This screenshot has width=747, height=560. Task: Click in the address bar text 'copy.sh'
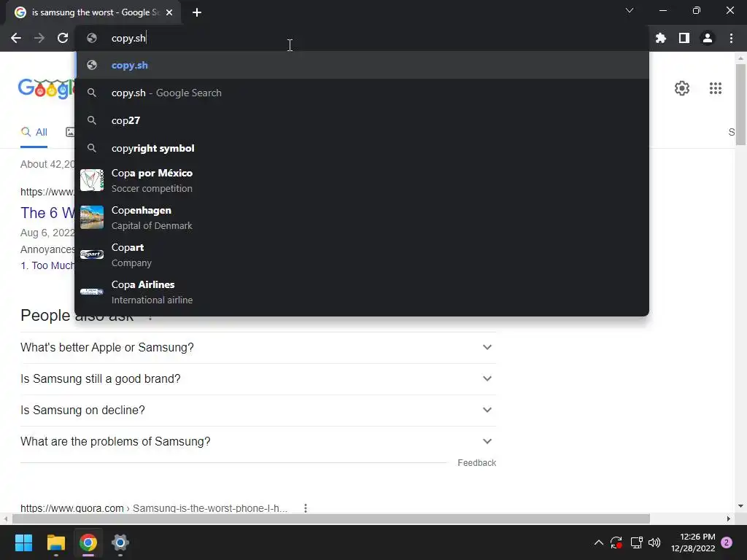[x=128, y=38]
